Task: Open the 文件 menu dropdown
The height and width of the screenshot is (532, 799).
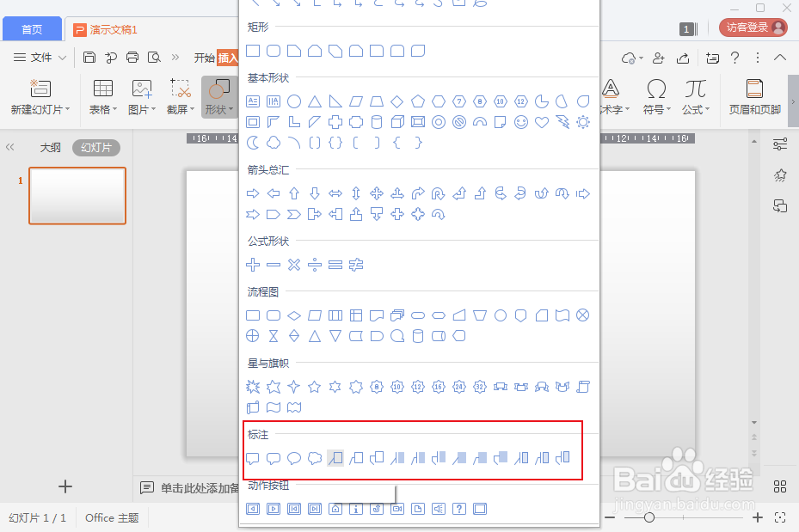Action: pyautogui.click(x=40, y=57)
